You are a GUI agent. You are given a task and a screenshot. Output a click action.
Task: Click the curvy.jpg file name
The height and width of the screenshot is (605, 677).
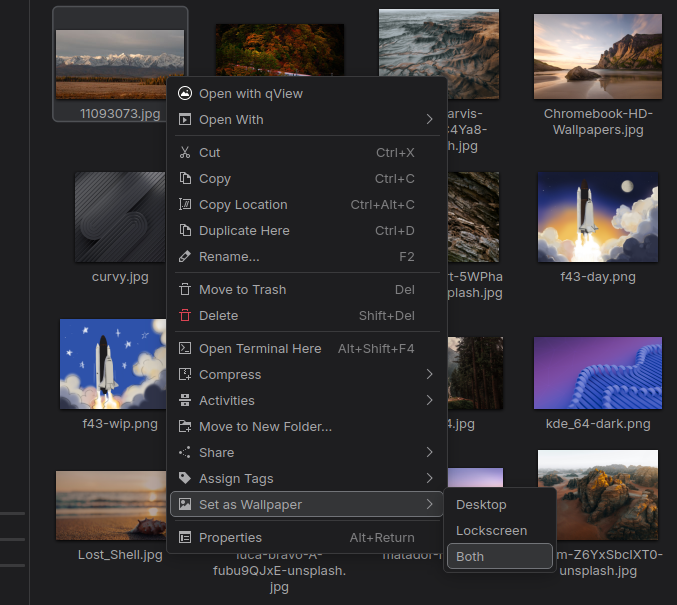[120, 277]
